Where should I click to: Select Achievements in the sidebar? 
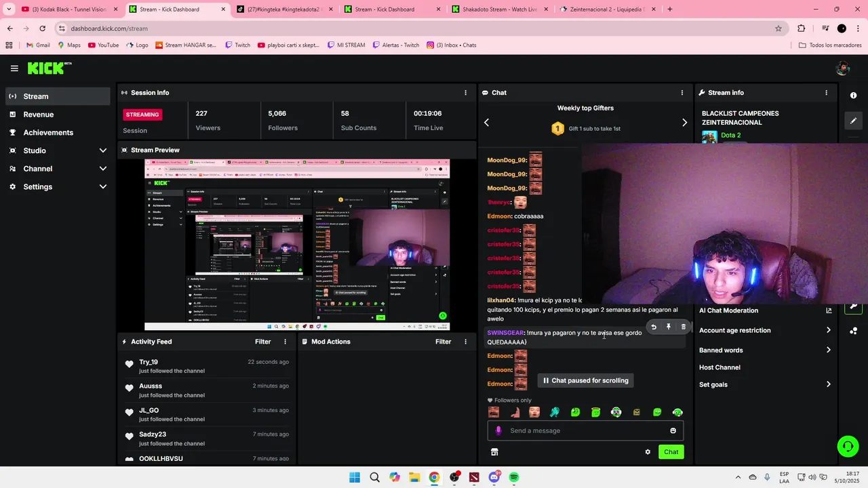[x=58, y=133]
